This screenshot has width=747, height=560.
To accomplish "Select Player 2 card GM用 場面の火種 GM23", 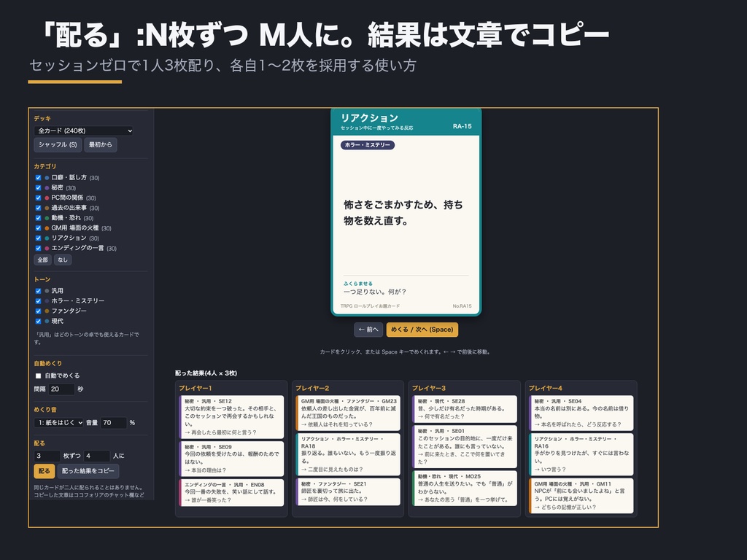I will pos(348,413).
